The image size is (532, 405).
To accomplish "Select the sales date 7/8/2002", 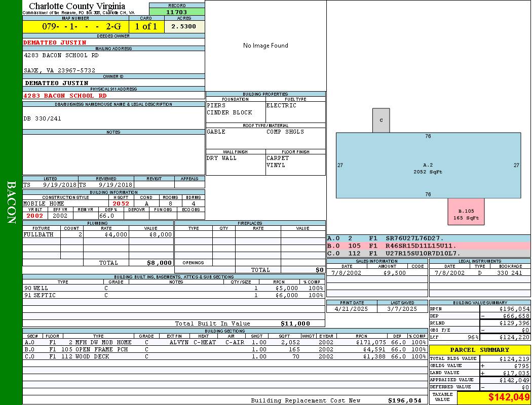I will click(x=347, y=273).
